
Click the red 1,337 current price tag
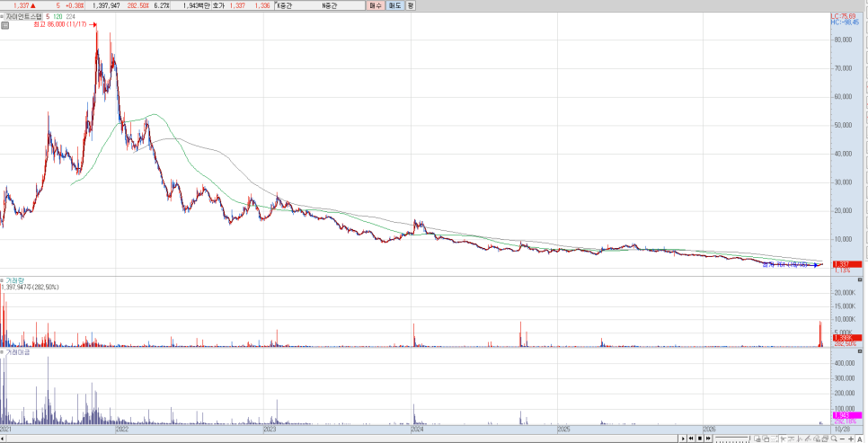pyautogui.click(x=846, y=264)
